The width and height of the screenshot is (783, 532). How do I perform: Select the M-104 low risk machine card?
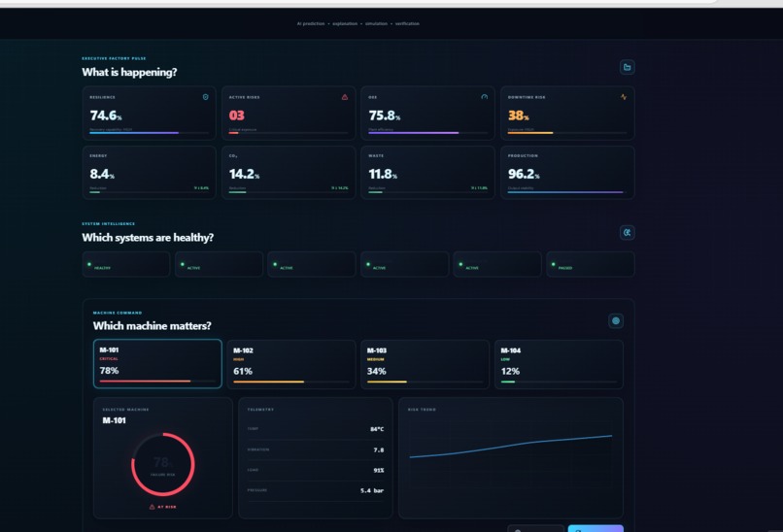(559, 364)
